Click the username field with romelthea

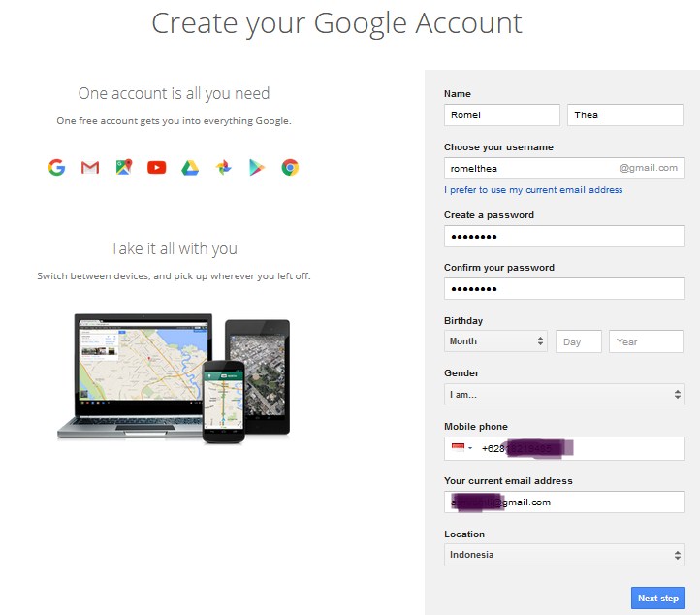tap(564, 168)
